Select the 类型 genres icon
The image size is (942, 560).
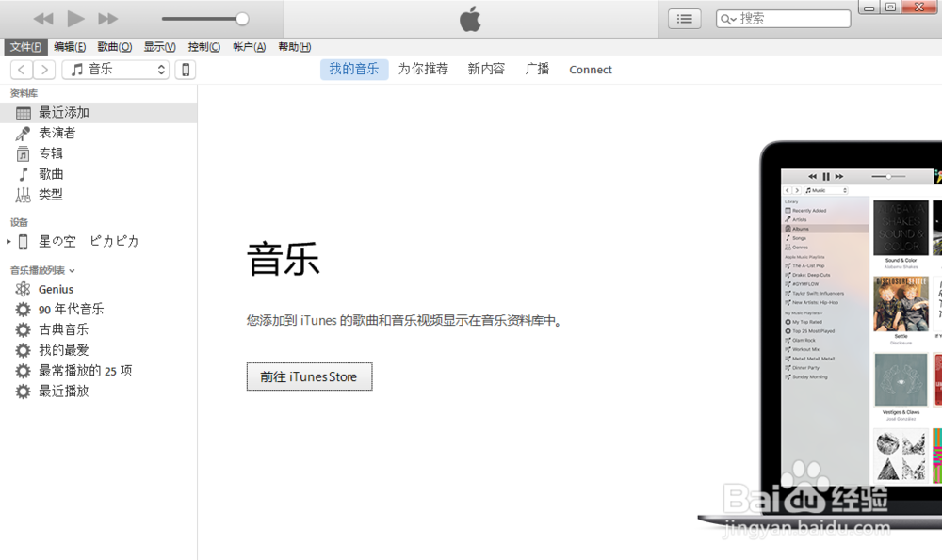23,195
